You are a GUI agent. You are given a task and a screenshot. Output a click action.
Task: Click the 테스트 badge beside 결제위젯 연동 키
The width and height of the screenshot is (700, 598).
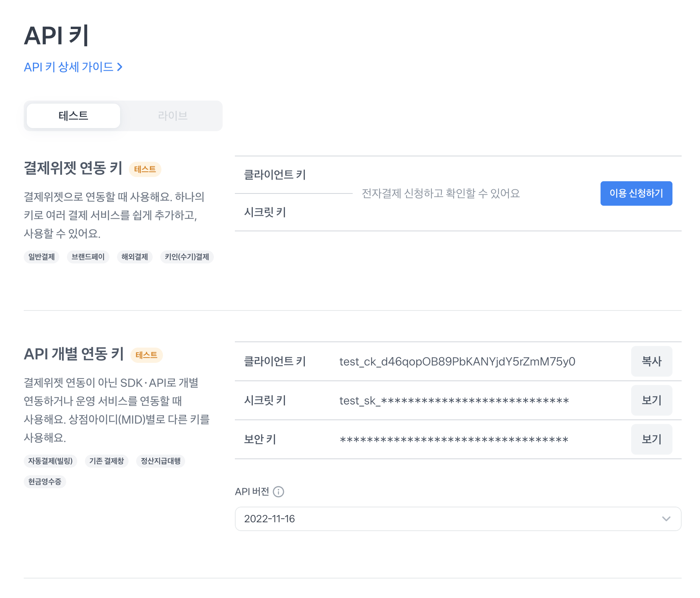[145, 169]
